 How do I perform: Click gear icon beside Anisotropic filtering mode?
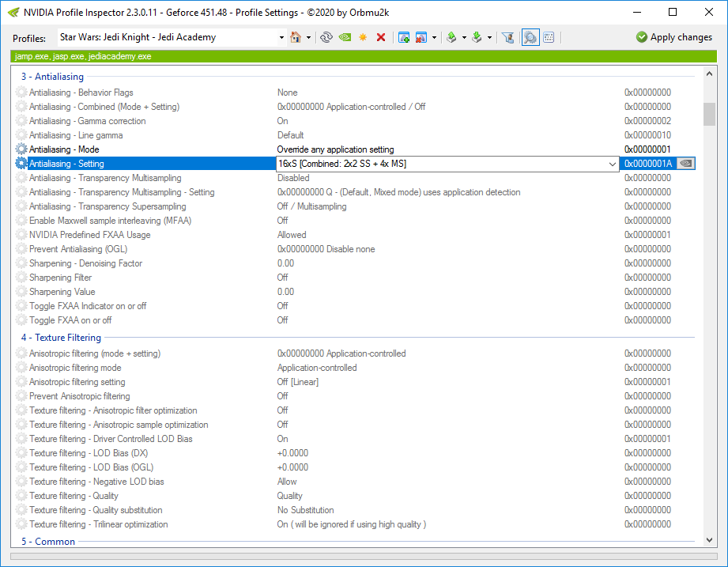coord(21,367)
